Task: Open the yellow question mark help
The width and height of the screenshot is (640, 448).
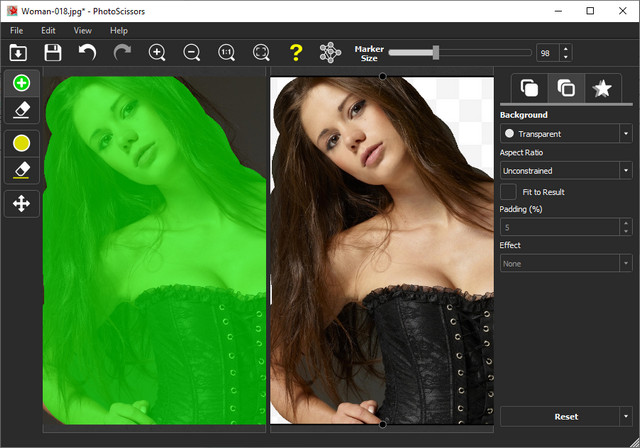Action: click(x=295, y=52)
